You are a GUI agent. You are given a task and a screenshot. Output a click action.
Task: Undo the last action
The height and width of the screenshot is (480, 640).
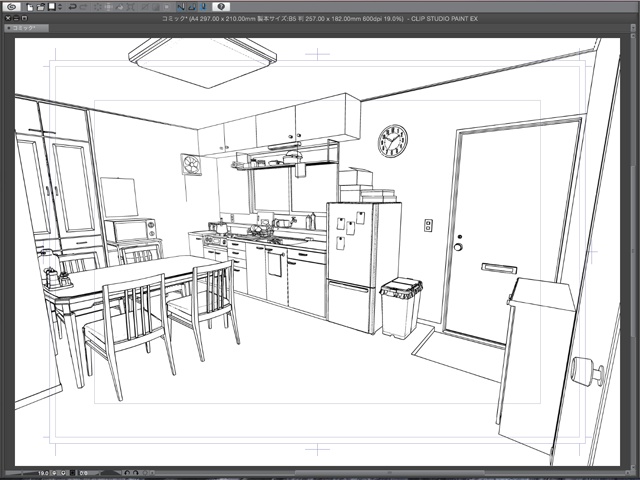click(73, 7)
